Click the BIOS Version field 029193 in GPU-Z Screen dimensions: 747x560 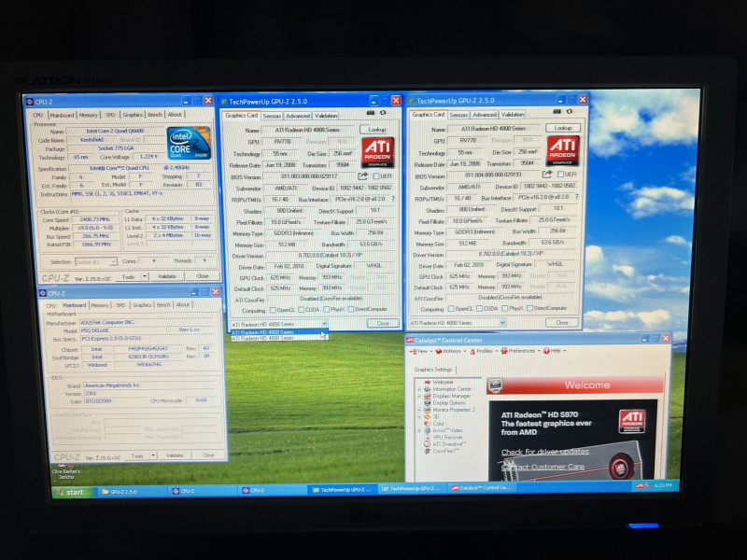point(493,175)
